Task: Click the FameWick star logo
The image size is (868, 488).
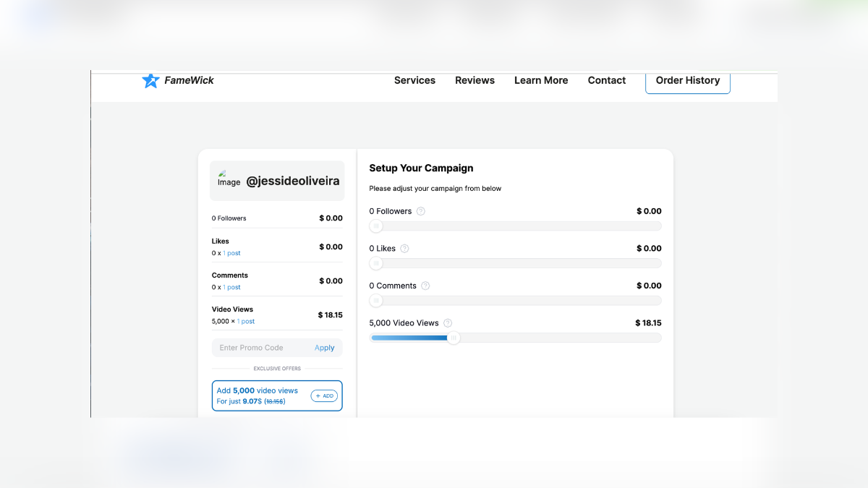Action: [150, 80]
